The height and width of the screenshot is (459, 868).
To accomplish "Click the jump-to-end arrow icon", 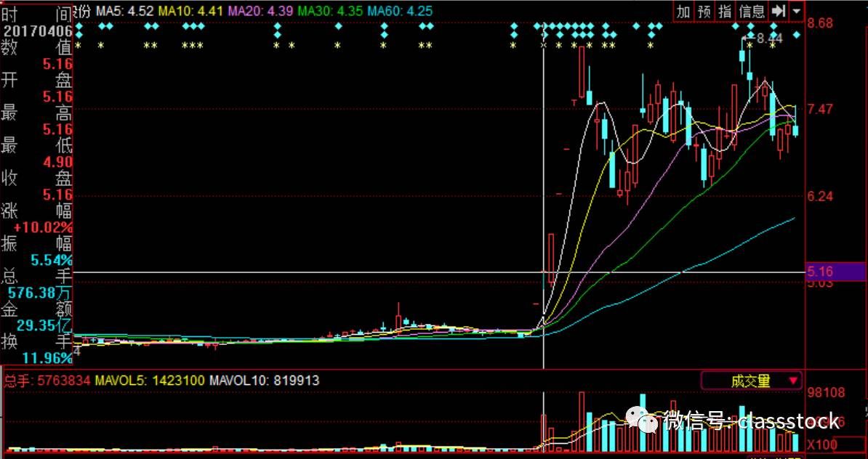I will (779, 11).
